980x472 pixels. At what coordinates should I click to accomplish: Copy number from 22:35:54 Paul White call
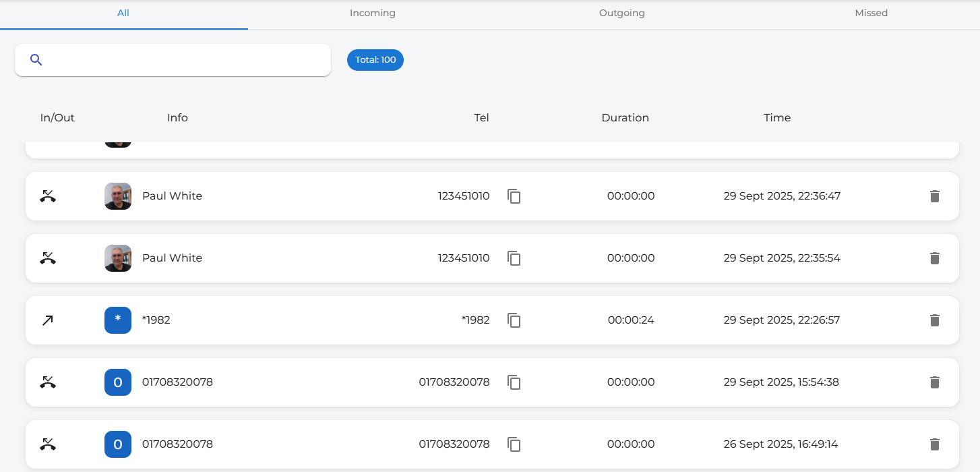pos(514,258)
